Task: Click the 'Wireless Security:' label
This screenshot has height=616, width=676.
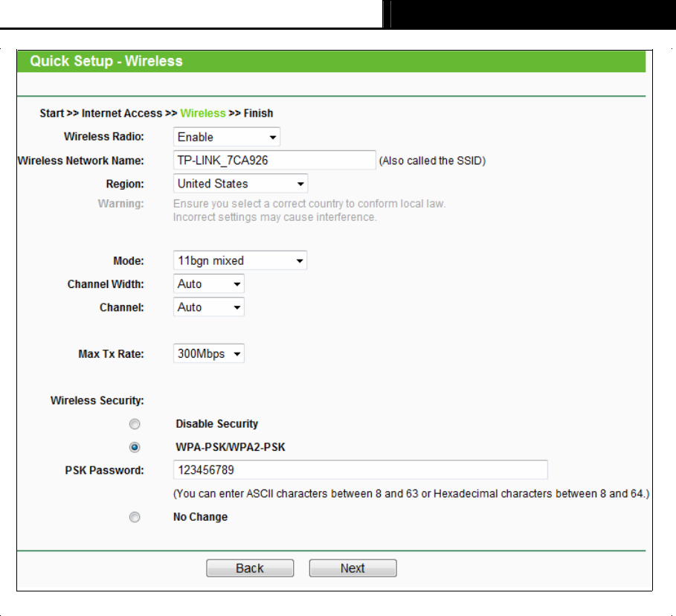Action: [x=97, y=400]
